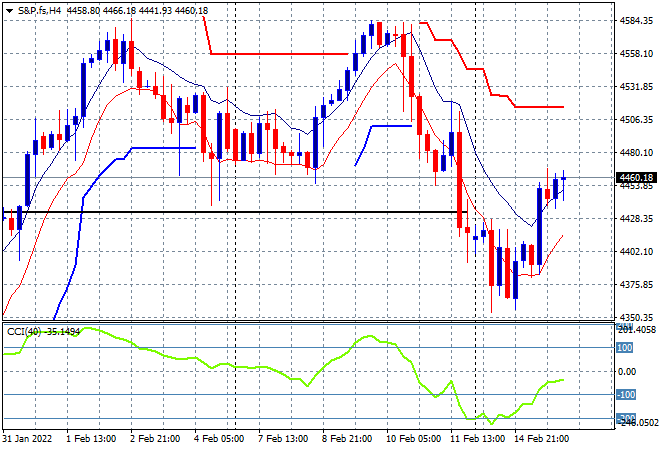The height and width of the screenshot is (450, 660).
Task: Open the chart menu triangle beside S&P.fs,H4
Action: click(x=9, y=11)
